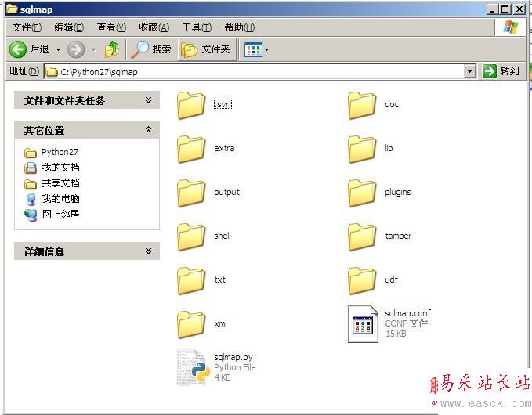532x415 pixels.
Task: Open the .svn folder icon
Action: click(x=191, y=105)
